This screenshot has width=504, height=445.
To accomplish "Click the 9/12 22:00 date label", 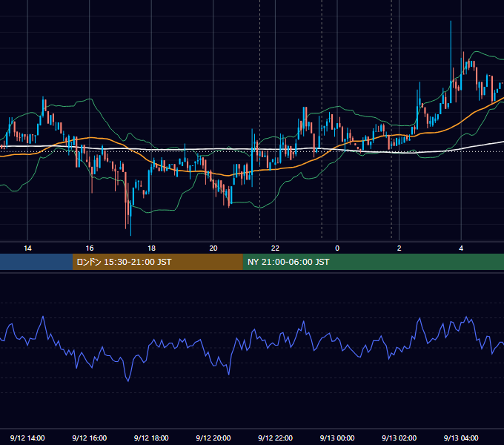I will click(x=275, y=438).
